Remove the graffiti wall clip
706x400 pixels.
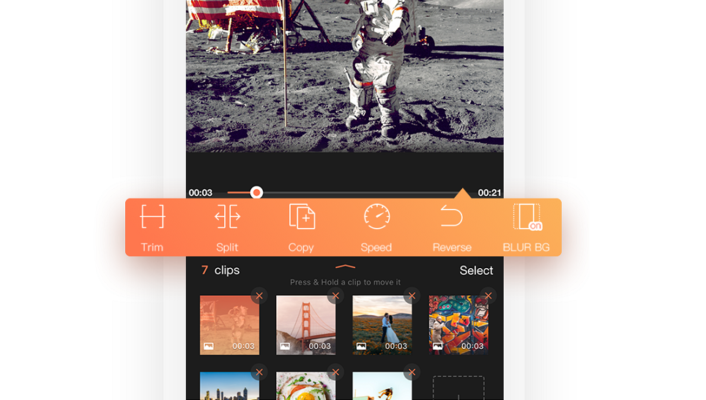pyautogui.click(x=489, y=296)
